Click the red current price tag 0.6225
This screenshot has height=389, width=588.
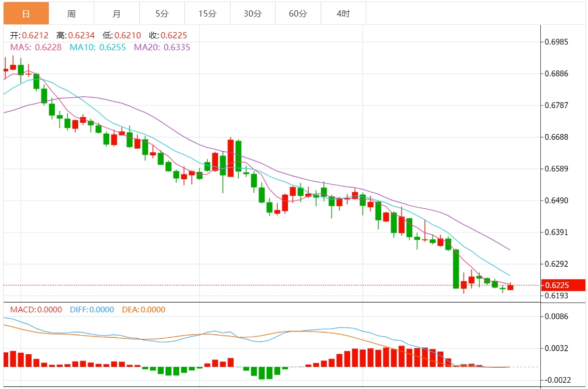(563, 285)
